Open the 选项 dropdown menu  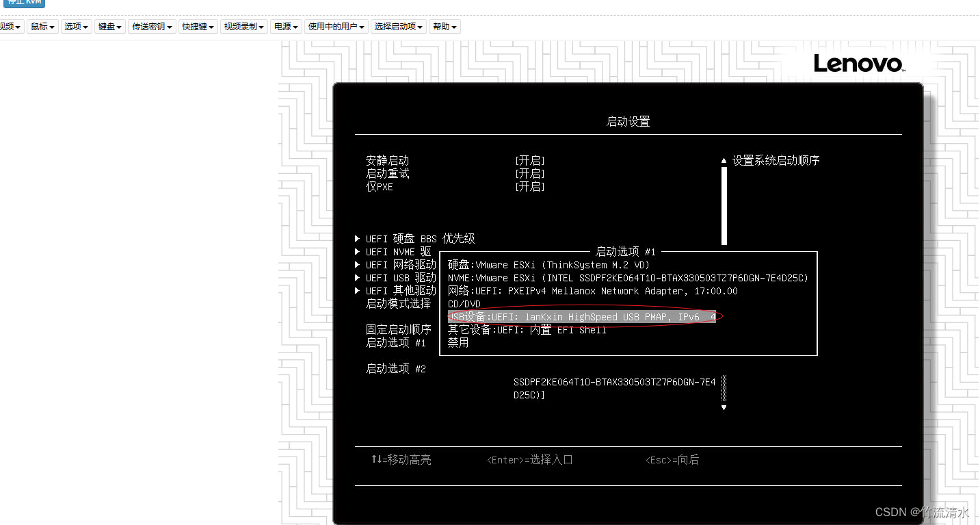[x=76, y=27]
